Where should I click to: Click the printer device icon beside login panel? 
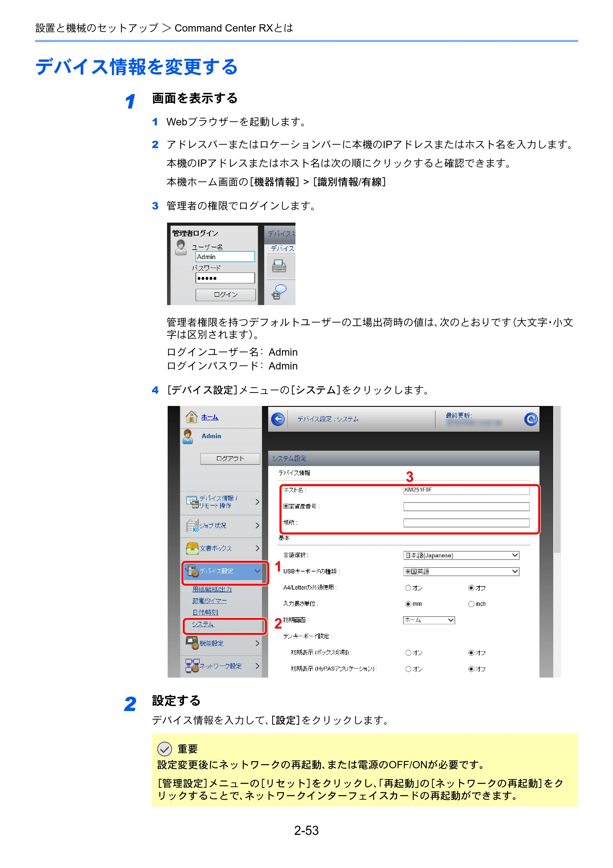[x=279, y=266]
